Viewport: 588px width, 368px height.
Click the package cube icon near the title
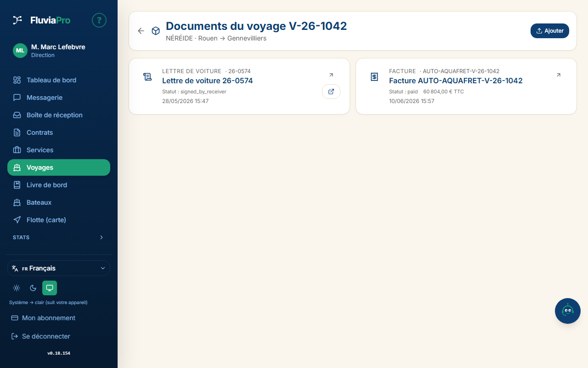pyautogui.click(x=156, y=31)
